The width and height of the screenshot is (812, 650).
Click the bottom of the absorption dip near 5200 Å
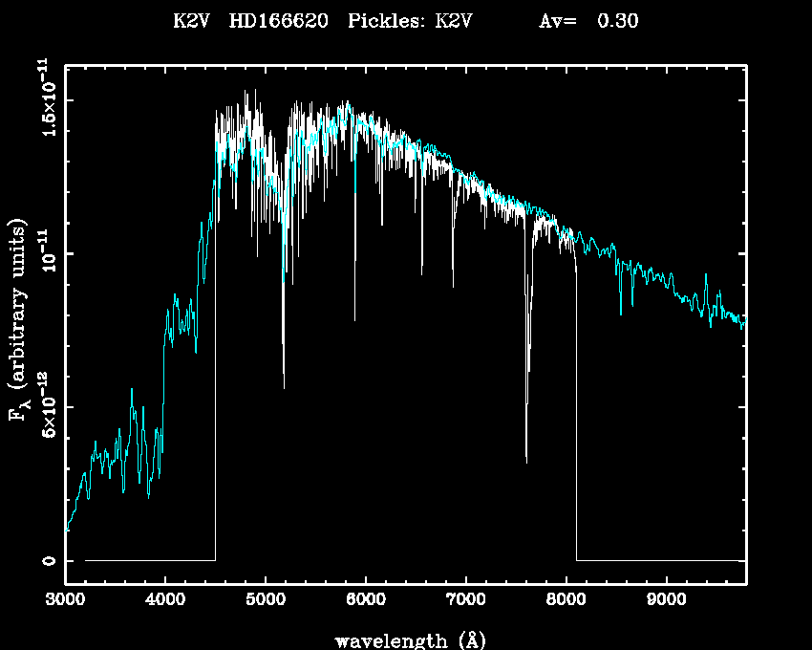point(283,385)
